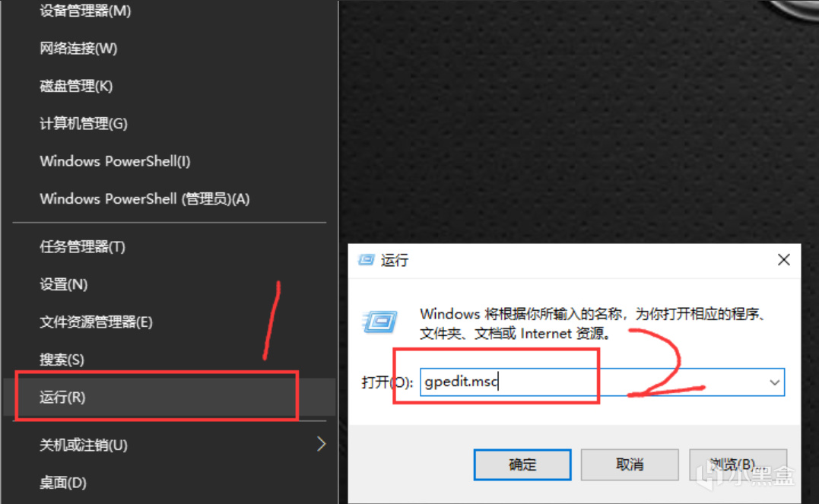Open the 浏览(B)... browse button
The image size is (819, 504).
click(738, 464)
